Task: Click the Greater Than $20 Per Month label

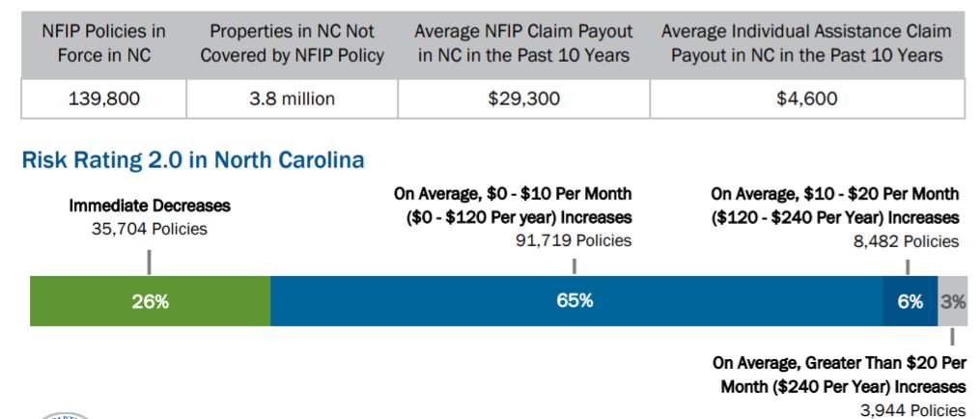Action: point(839,375)
